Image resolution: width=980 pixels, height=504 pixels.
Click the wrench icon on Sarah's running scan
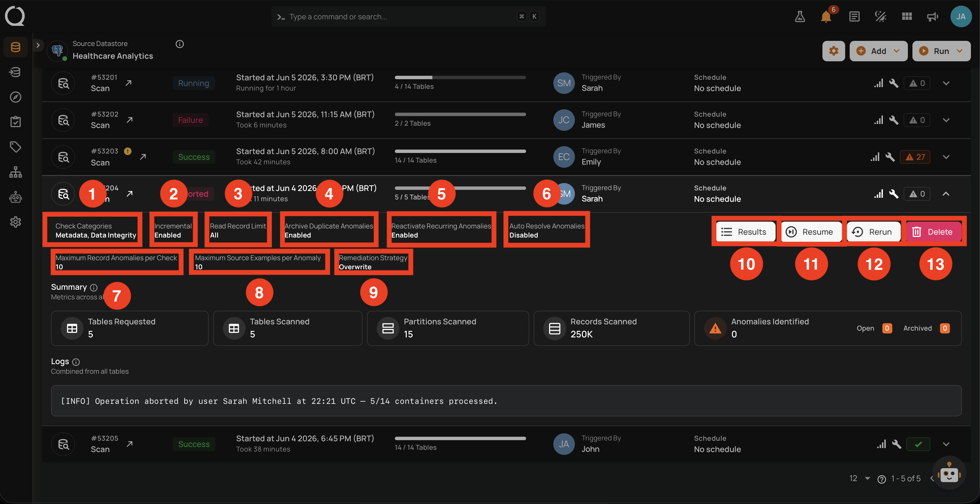coord(894,83)
